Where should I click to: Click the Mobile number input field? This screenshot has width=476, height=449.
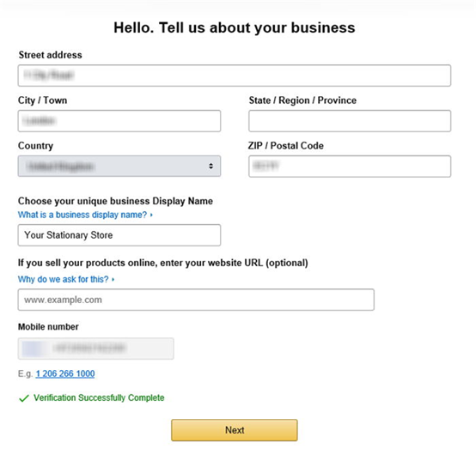pos(96,349)
